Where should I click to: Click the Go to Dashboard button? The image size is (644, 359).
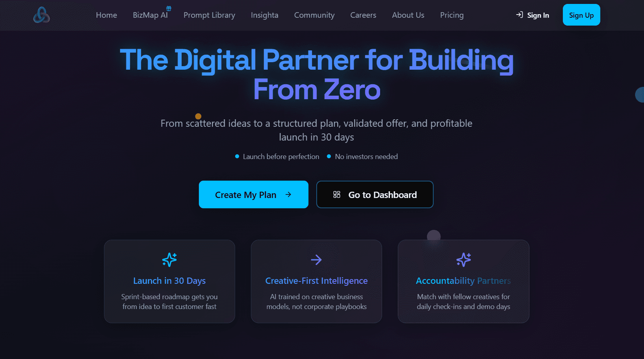pos(375,194)
